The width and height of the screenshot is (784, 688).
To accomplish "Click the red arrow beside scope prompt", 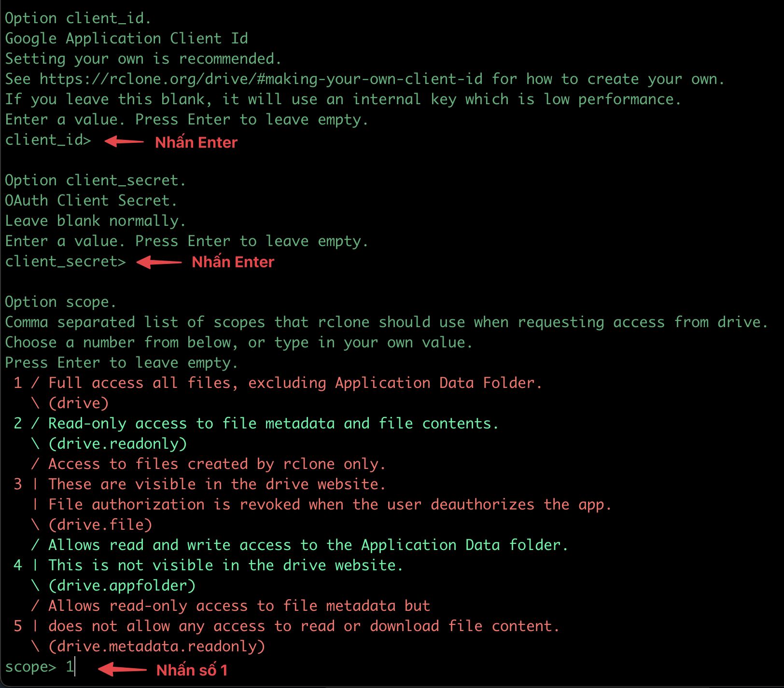I will click(122, 669).
